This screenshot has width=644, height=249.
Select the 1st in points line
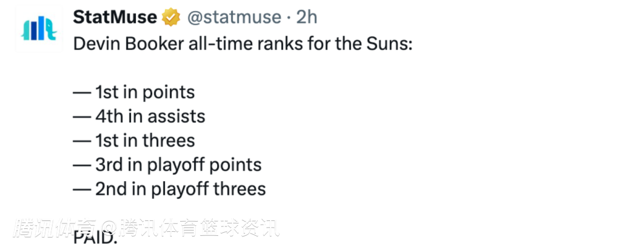click(134, 92)
